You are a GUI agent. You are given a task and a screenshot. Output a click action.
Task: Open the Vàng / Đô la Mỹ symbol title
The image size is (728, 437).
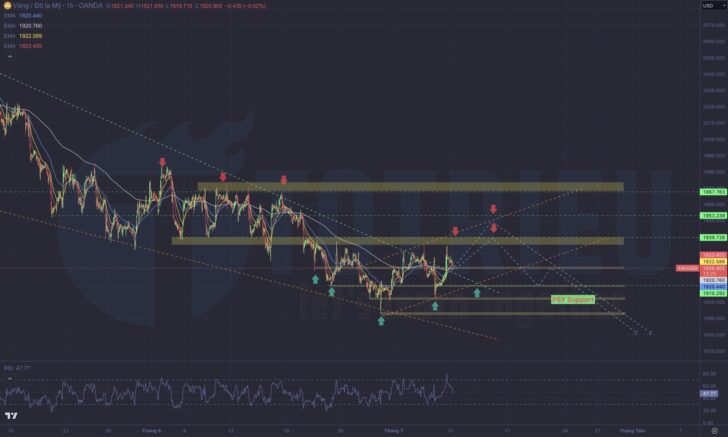pos(50,6)
